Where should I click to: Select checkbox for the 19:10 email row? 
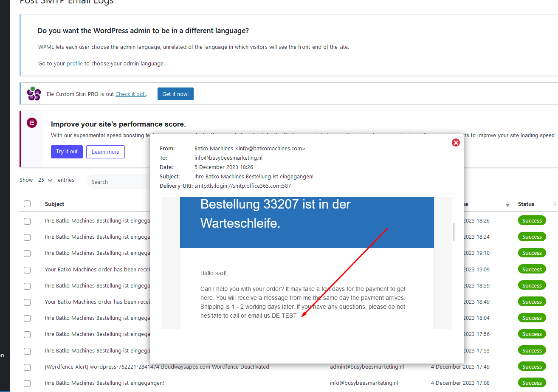click(27, 253)
